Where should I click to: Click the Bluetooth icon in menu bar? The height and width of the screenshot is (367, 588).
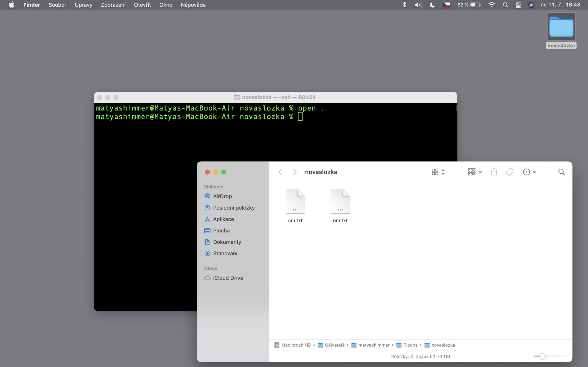coord(404,5)
